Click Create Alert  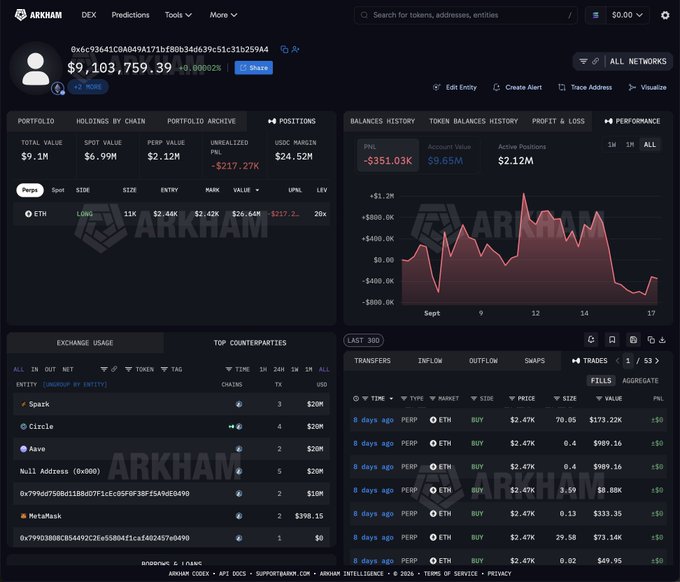point(517,87)
